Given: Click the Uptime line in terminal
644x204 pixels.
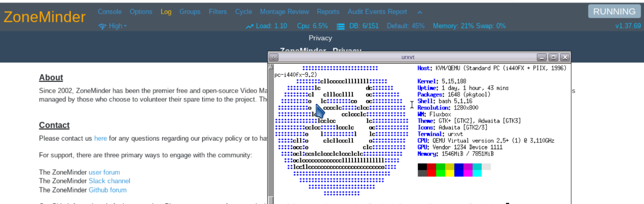Looking at the screenshot, I should (463, 88).
